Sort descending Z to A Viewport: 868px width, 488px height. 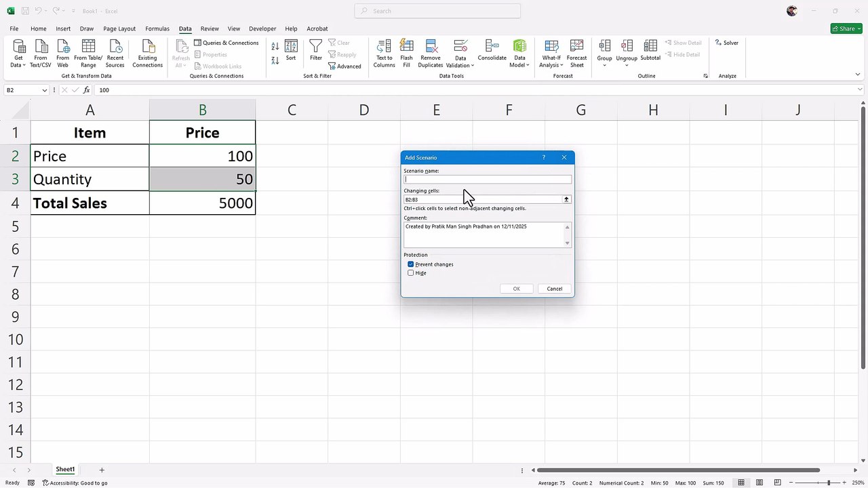(275, 60)
